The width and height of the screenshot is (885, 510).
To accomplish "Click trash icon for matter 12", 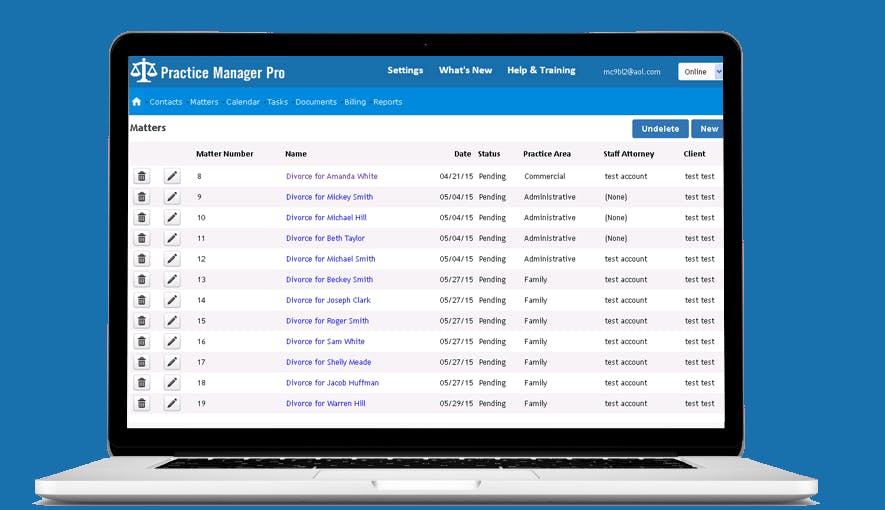I will tap(142, 259).
